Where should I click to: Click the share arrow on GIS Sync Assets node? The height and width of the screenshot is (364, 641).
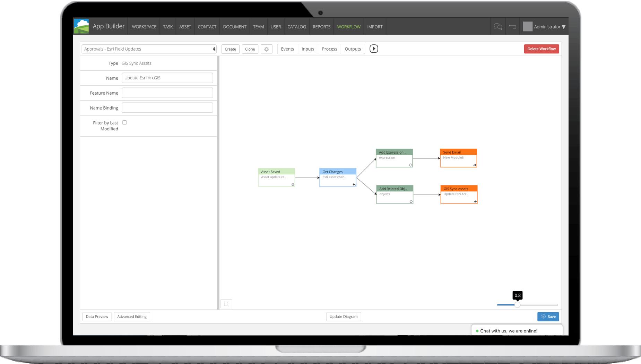pyautogui.click(x=475, y=202)
